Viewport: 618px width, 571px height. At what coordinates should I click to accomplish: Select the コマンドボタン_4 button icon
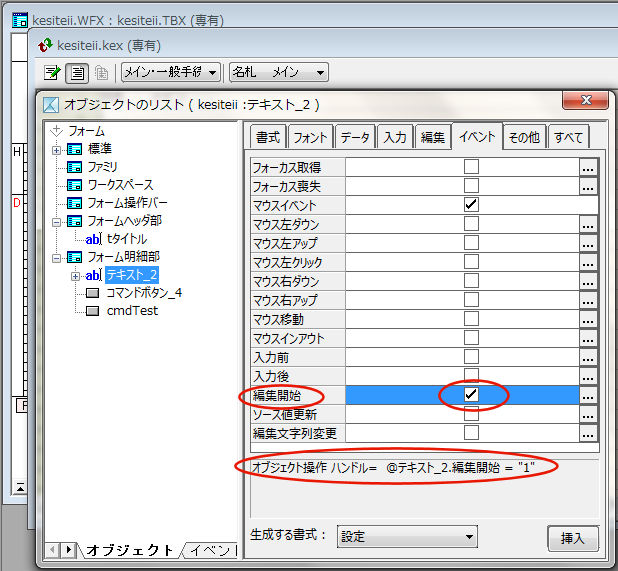tap(93, 293)
